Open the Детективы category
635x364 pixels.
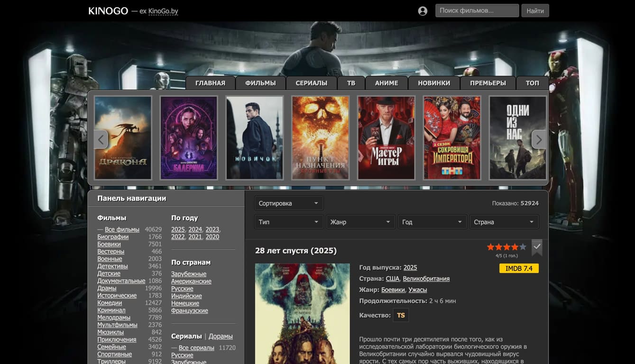point(112,266)
